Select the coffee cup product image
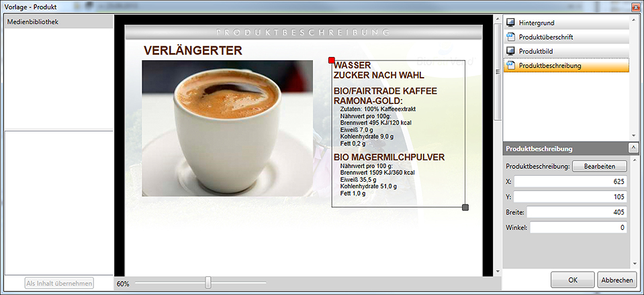644x295 pixels. (x=227, y=128)
